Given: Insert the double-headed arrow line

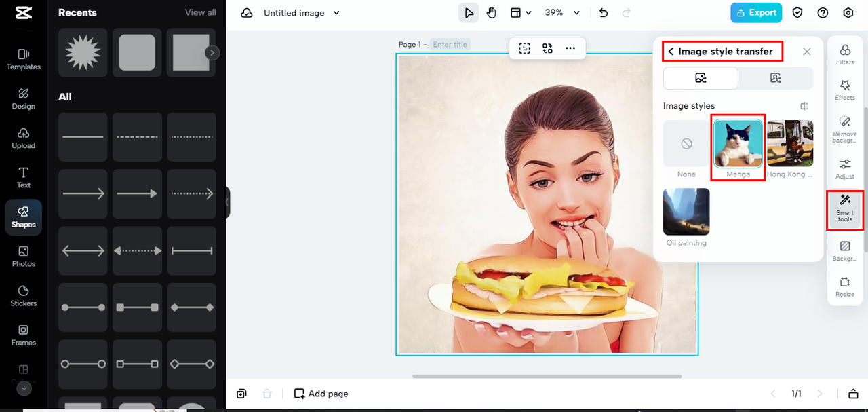Looking at the screenshot, I should click(83, 250).
